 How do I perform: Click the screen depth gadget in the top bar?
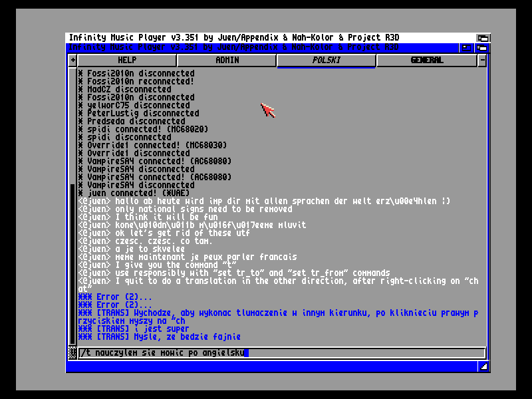(x=483, y=38)
